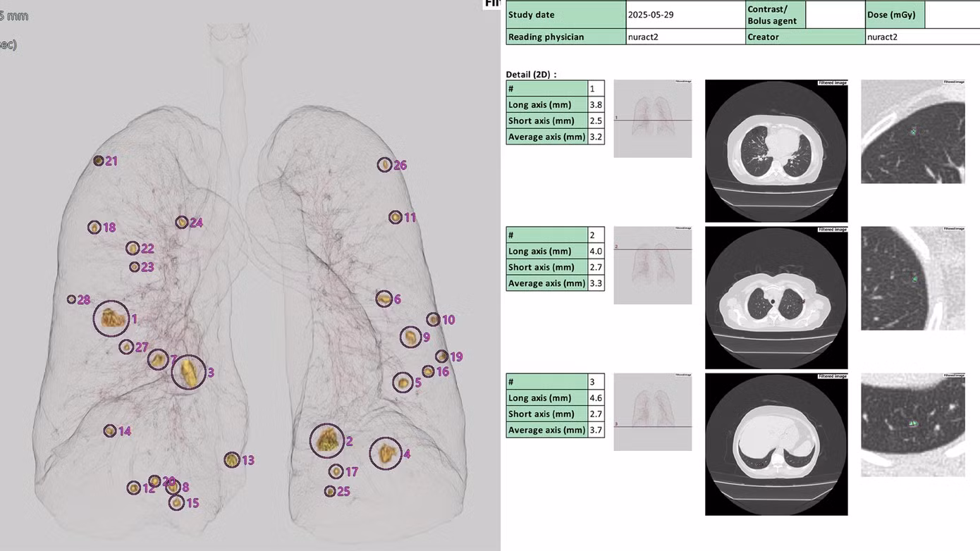Select nodule marker 24 in the lung rendering

[x=182, y=222]
